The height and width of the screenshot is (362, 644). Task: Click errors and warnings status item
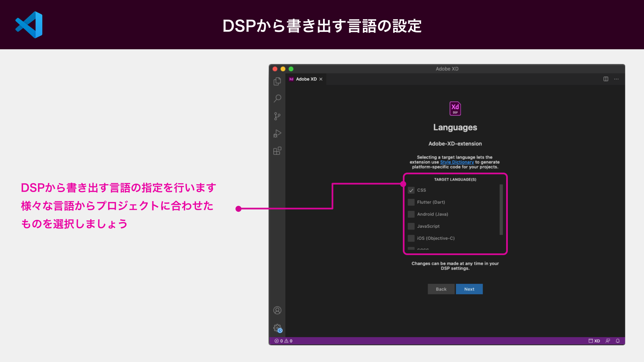pyautogui.click(x=283, y=341)
